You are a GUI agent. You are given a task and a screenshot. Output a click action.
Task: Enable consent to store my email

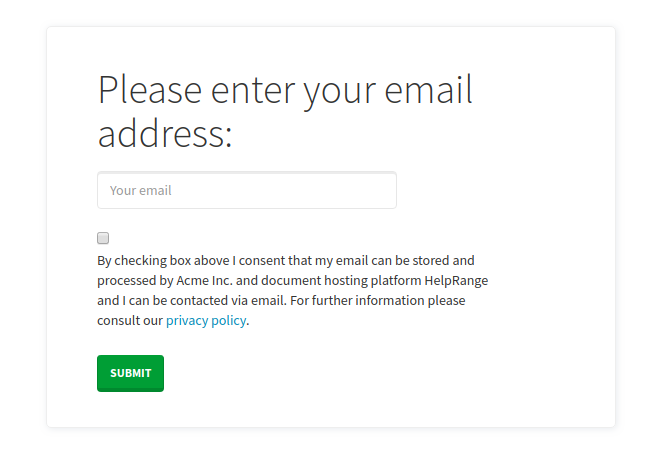103,238
